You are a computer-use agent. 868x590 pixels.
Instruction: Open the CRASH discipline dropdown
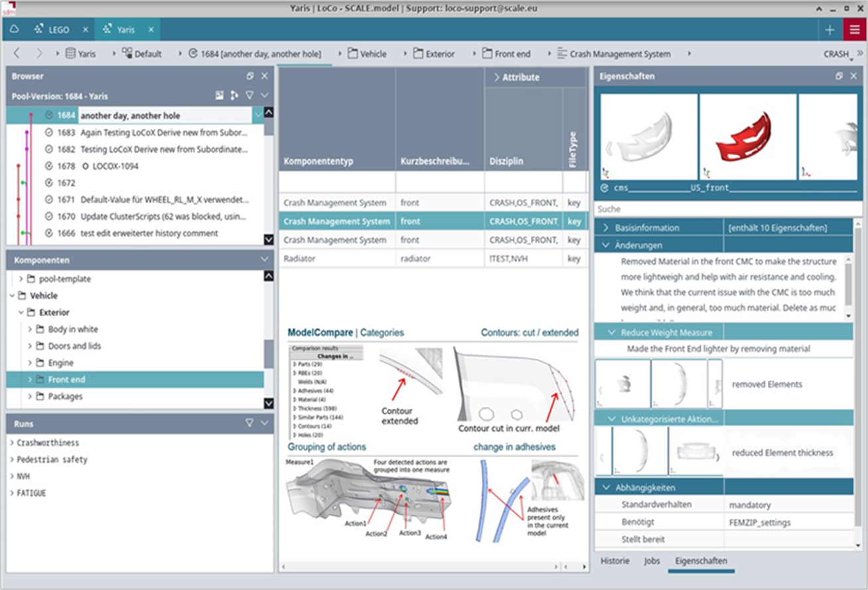837,55
